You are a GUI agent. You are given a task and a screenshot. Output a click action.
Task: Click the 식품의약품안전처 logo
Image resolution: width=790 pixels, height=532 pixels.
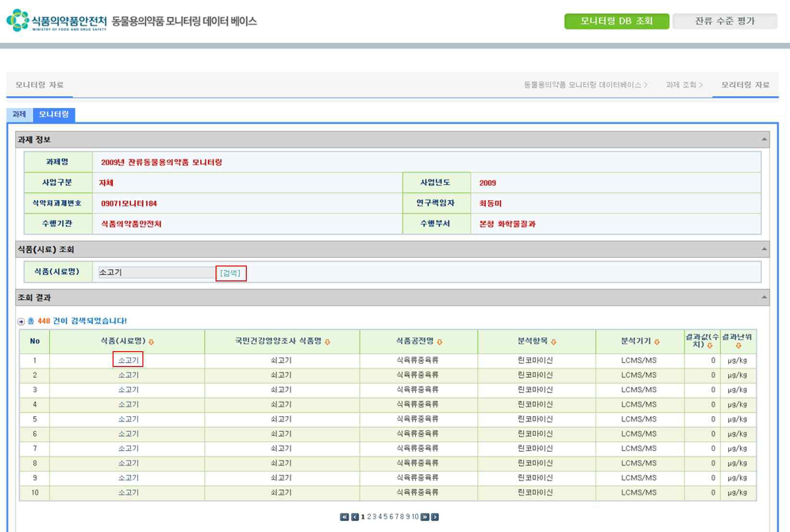57,21
